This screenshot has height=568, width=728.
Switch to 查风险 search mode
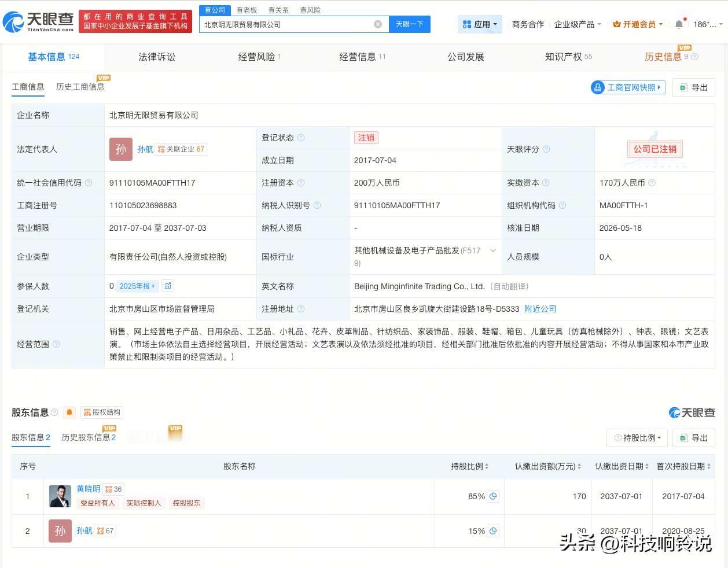pos(310,10)
